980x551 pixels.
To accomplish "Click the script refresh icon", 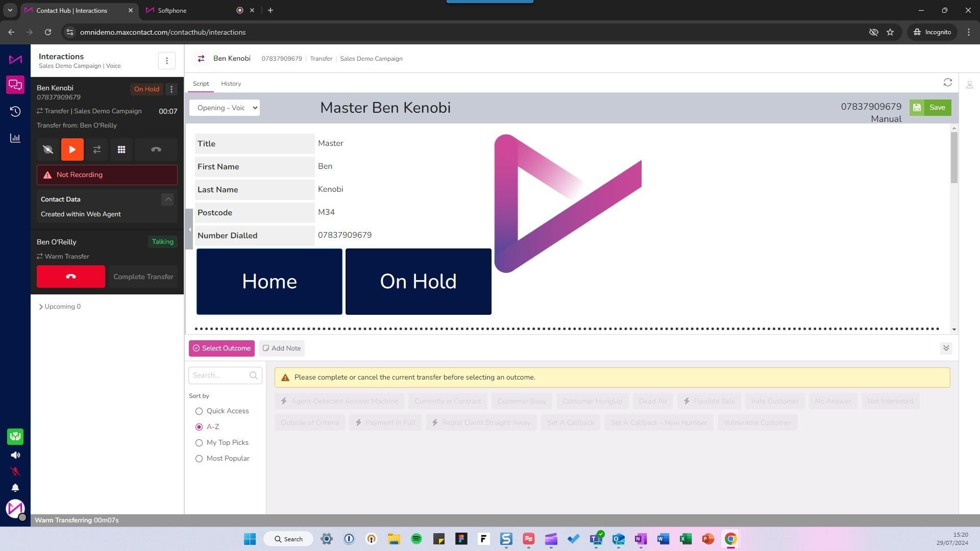I will [x=948, y=83].
